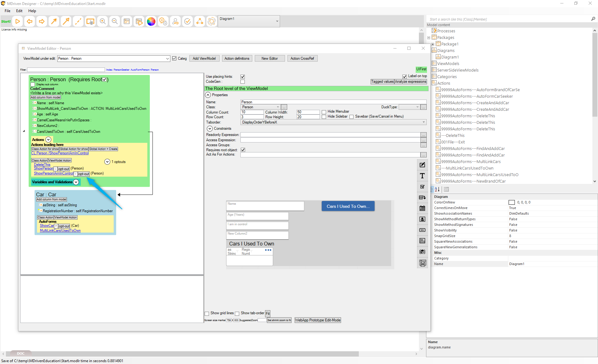Click the Add ViewModel button

(x=204, y=58)
